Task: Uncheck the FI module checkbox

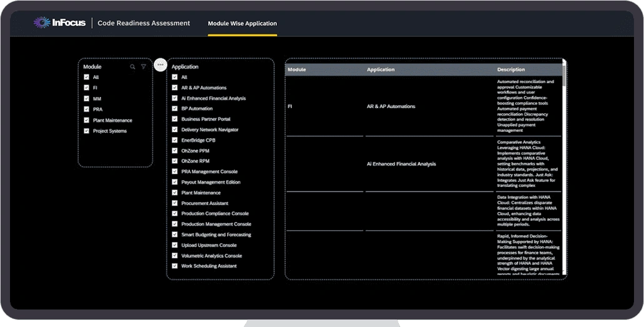Action: (86, 88)
